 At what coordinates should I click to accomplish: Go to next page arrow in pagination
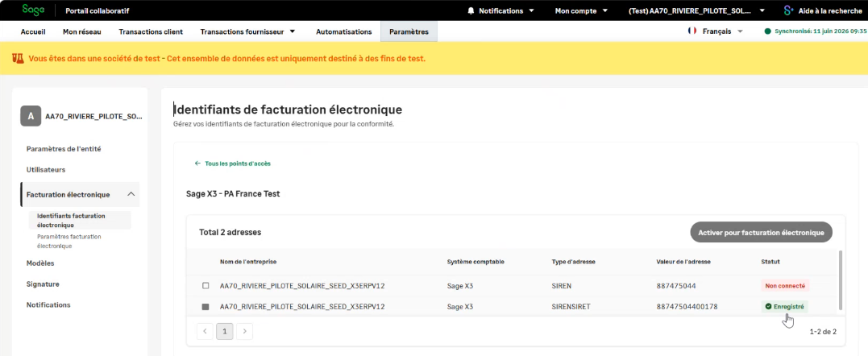point(245,332)
